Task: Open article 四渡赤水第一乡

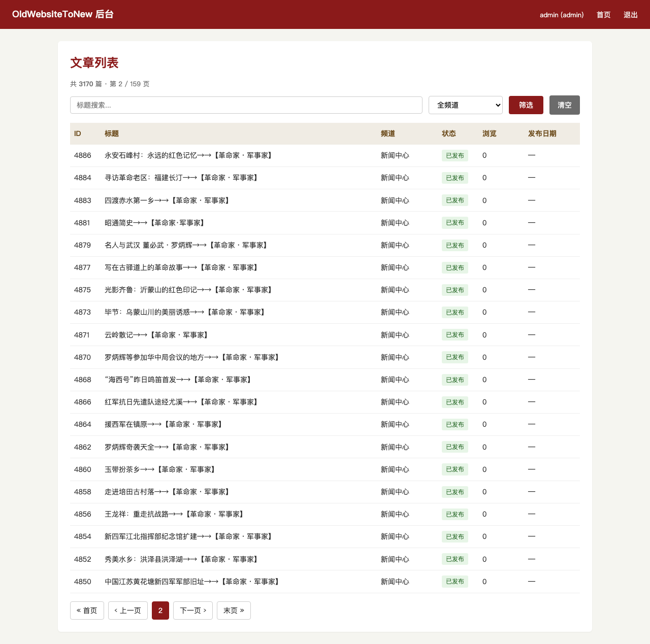Action: (168, 200)
